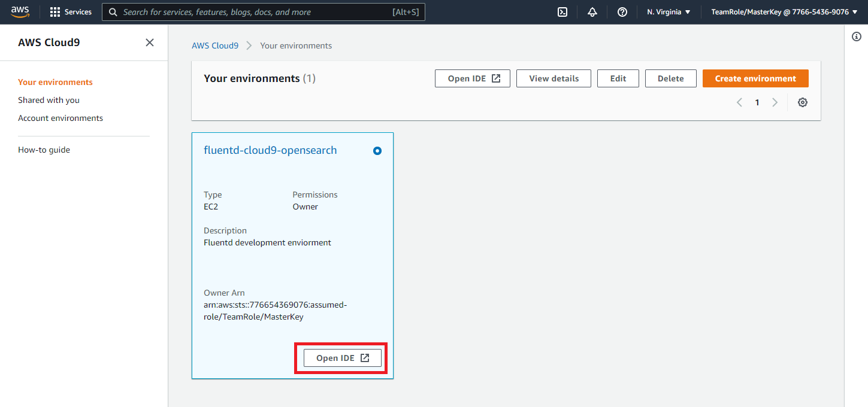This screenshot has width=868, height=407.
Task: Expand the TeamRole/MasterKey account menu
Action: tap(784, 12)
